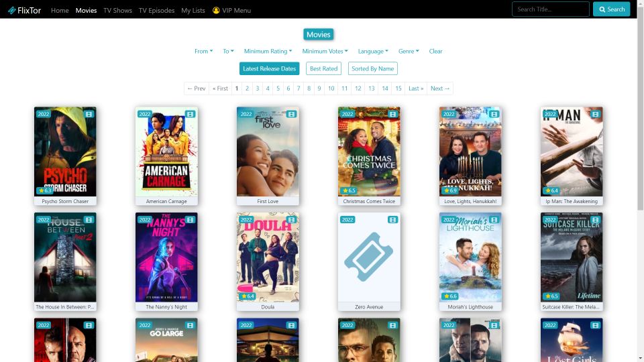This screenshot has width=644, height=362.
Task: Go to page 15
Action: pyautogui.click(x=398, y=88)
